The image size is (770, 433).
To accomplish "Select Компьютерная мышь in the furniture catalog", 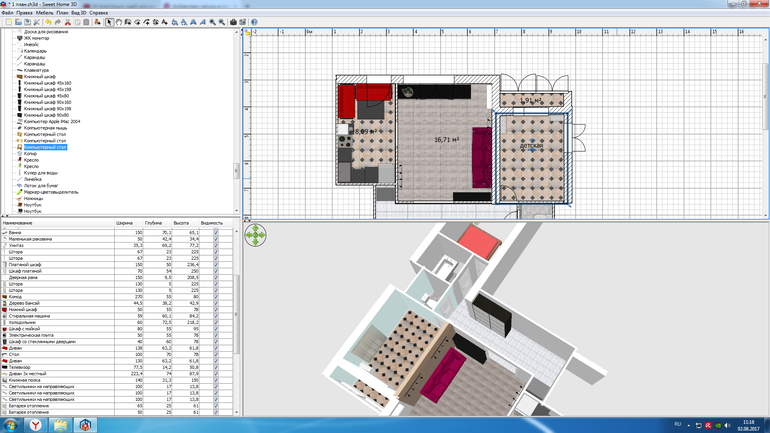I will click(x=45, y=129).
